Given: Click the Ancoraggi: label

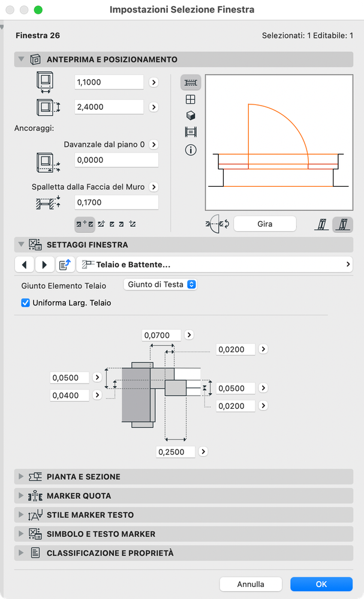Looking at the screenshot, I should coord(34,128).
